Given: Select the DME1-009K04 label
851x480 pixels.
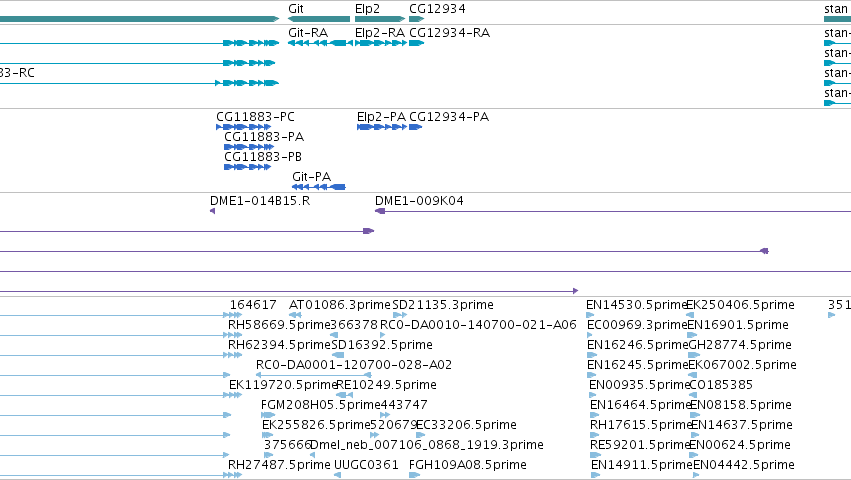Looking at the screenshot, I should (419, 201).
